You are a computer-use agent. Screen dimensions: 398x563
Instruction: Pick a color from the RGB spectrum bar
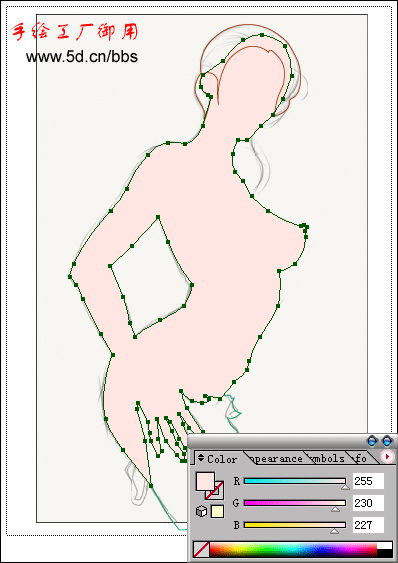(x=293, y=549)
